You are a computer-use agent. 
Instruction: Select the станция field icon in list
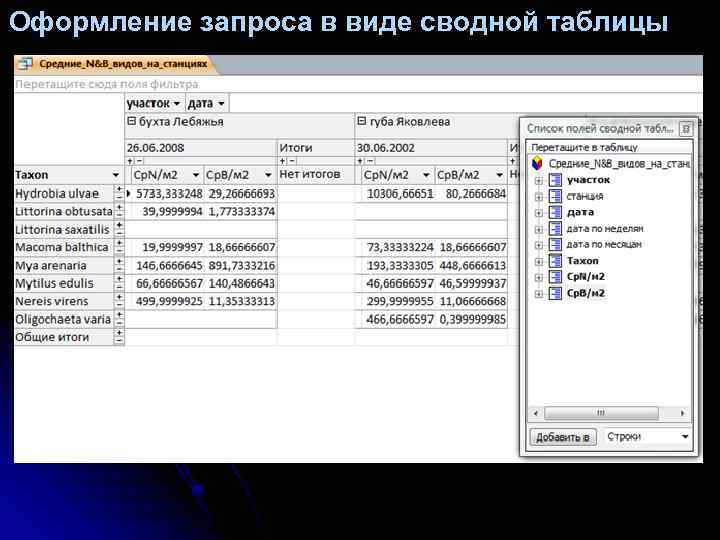[555, 197]
